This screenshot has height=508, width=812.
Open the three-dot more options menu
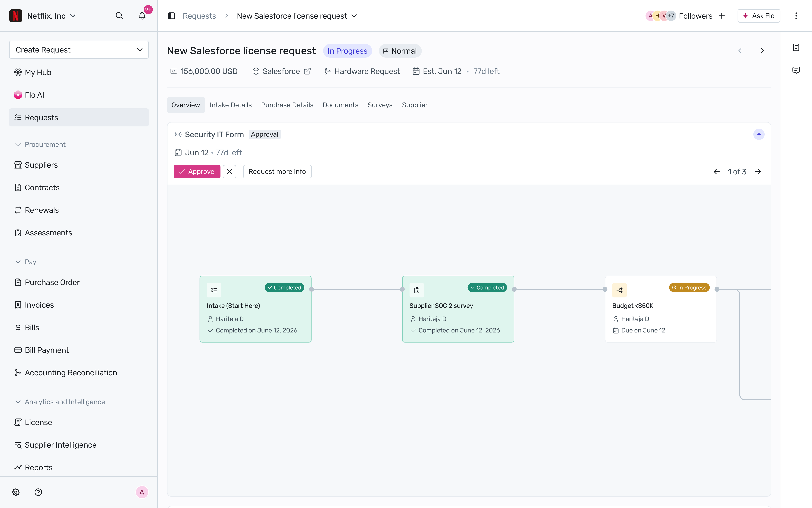(x=796, y=16)
